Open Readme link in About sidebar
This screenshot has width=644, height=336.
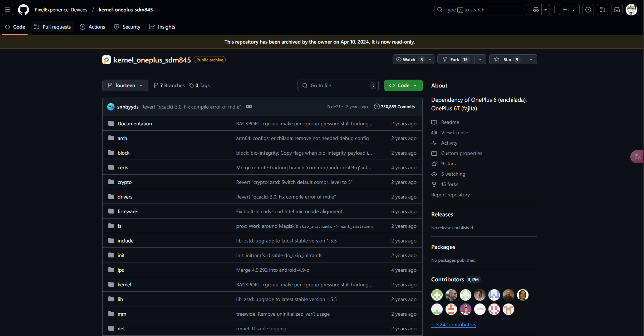coord(445,122)
